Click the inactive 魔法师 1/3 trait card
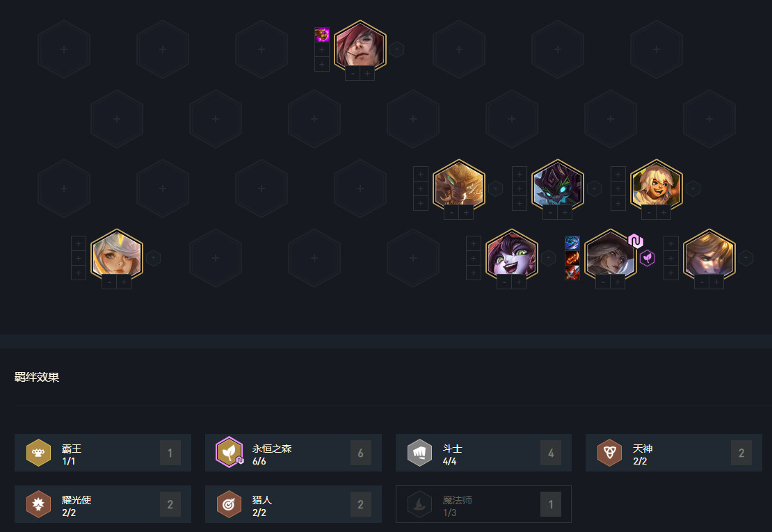Viewport: 772px width, 532px height. coord(483,504)
